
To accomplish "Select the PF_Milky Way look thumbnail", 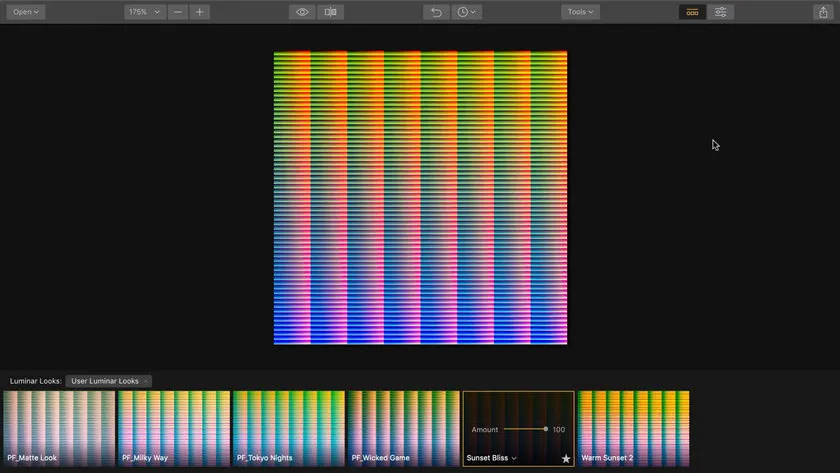I will point(174,428).
